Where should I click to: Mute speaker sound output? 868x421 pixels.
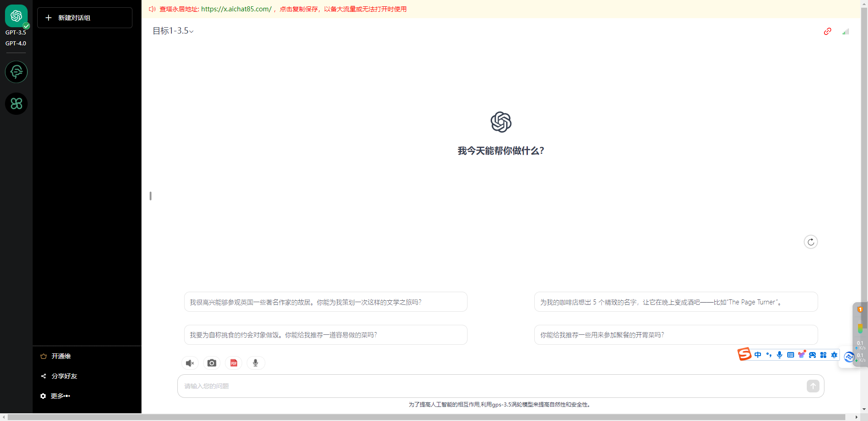pyautogui.click(x=190, y=363)
